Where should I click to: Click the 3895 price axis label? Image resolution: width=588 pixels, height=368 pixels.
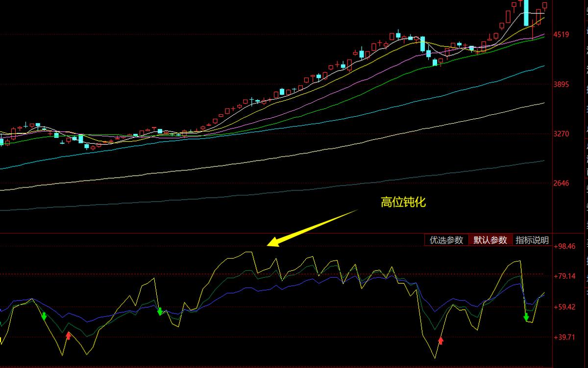561,84
